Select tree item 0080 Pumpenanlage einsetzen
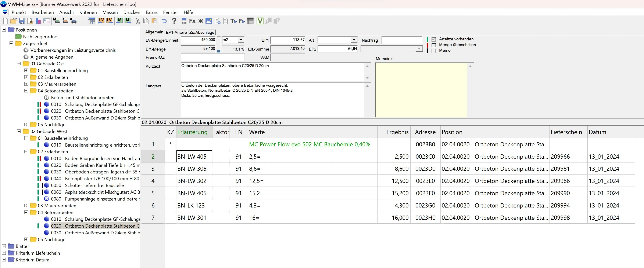Viewport: 644px width, 268px height. point(95,199)
